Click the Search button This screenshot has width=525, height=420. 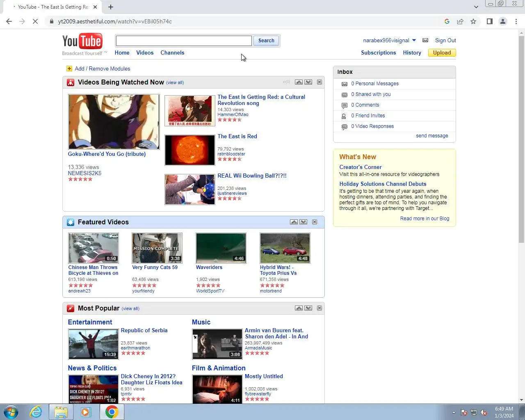point(266,41)
